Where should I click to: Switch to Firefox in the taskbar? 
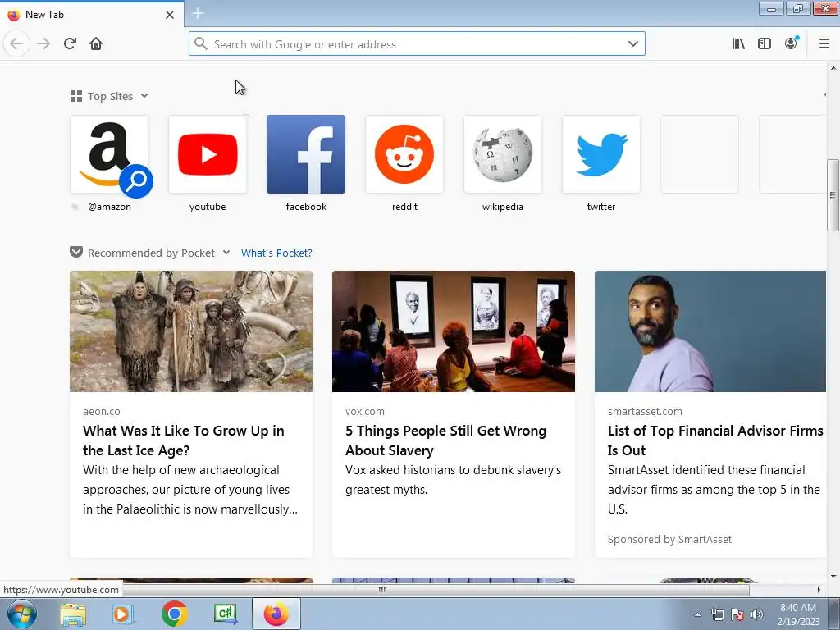click(x=276, y=614)
